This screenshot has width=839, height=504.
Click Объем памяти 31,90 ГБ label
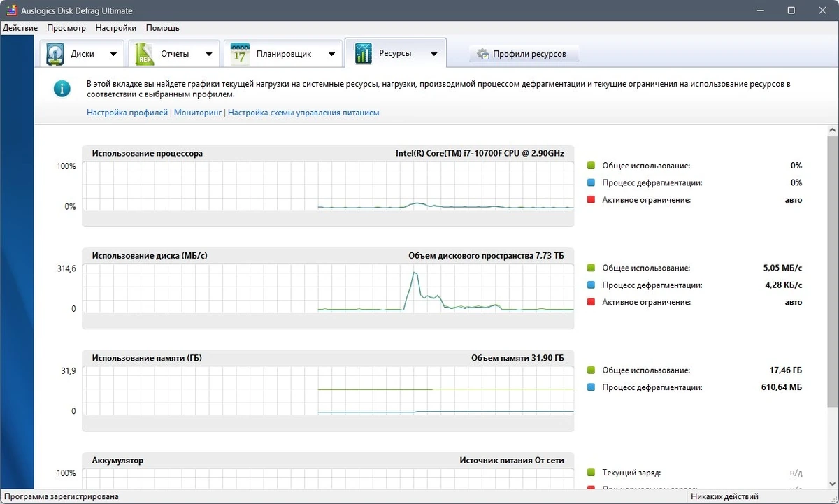pyautogui.click(x=517, y=358)
